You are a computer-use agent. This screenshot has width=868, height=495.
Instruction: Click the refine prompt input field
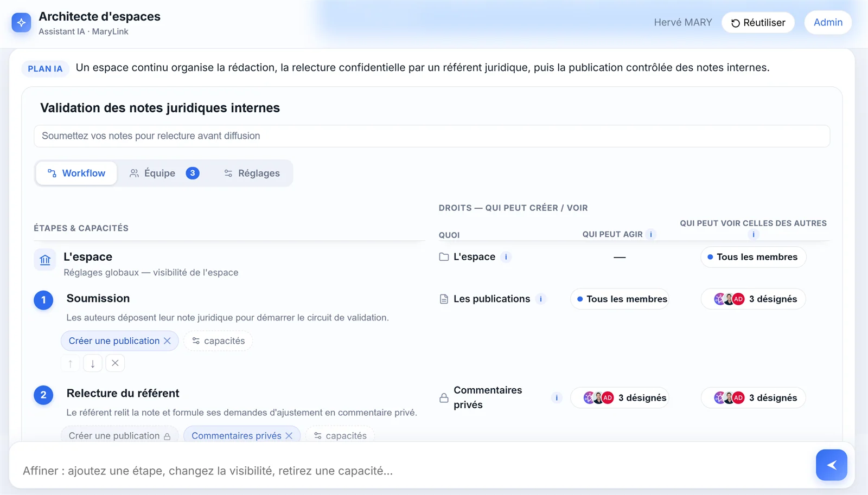[x=415, y=471]
